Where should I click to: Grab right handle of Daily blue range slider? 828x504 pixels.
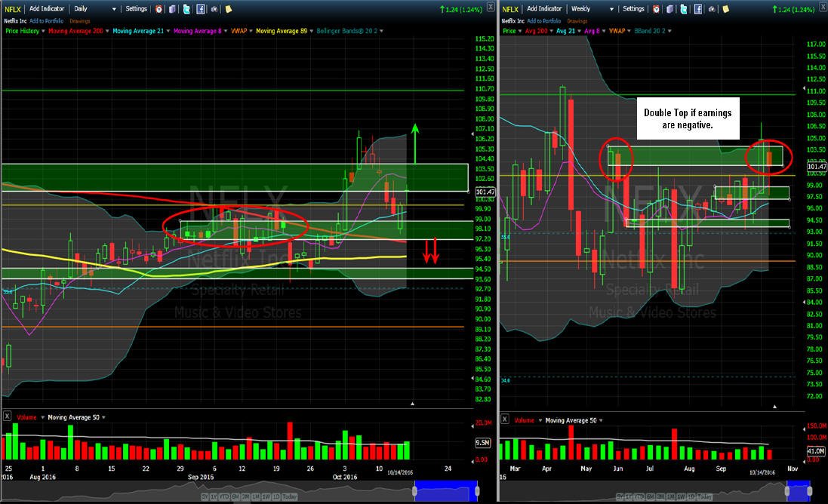tap(477, 491)
